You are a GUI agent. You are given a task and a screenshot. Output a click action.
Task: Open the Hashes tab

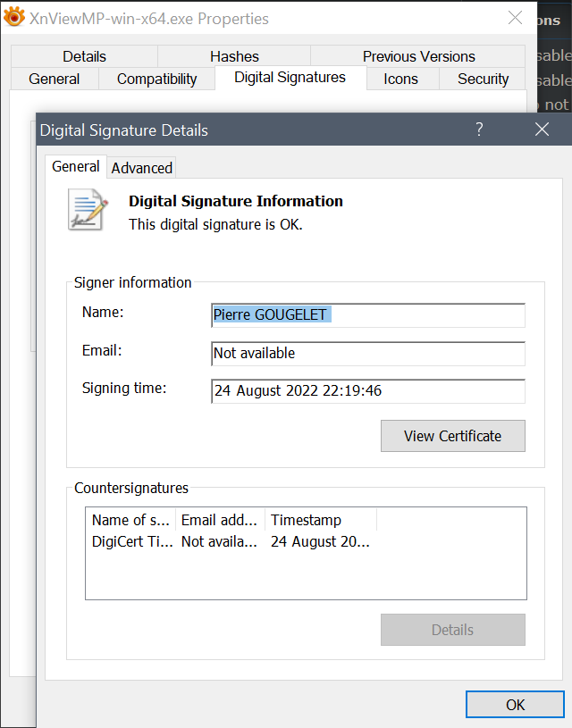(234, 56)
